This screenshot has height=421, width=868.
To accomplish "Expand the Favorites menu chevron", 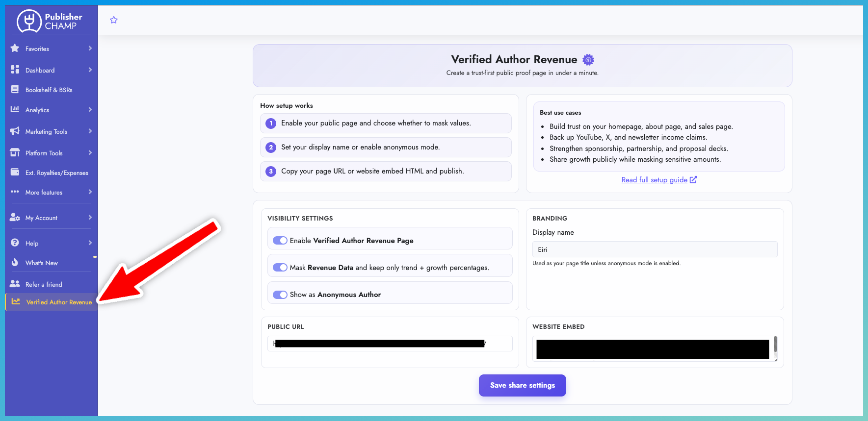I will coord(90,48).
